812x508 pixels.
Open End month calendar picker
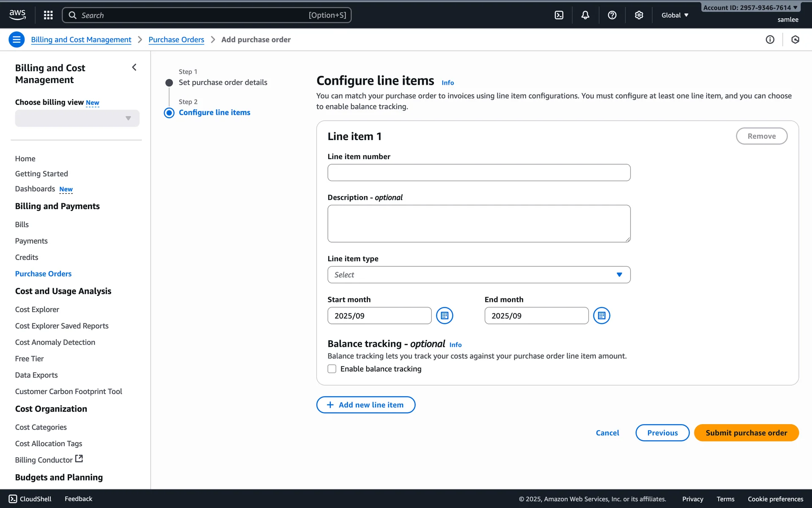point(601,316)
